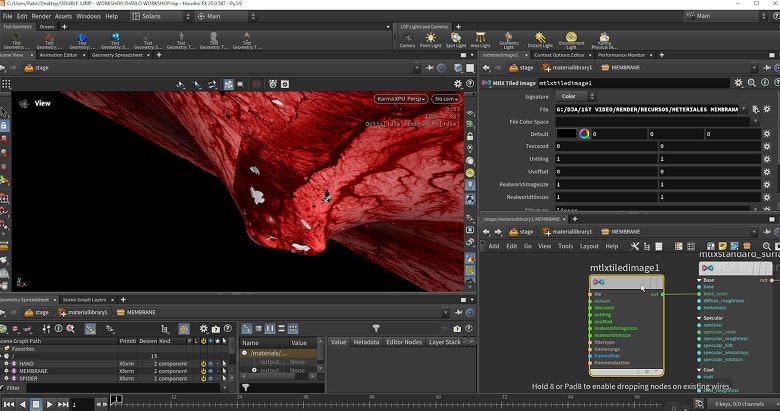Select the Environment Light shelf tool
This screenshot has width=780, height=411.
pyautogui.click(x=572, y=40)
